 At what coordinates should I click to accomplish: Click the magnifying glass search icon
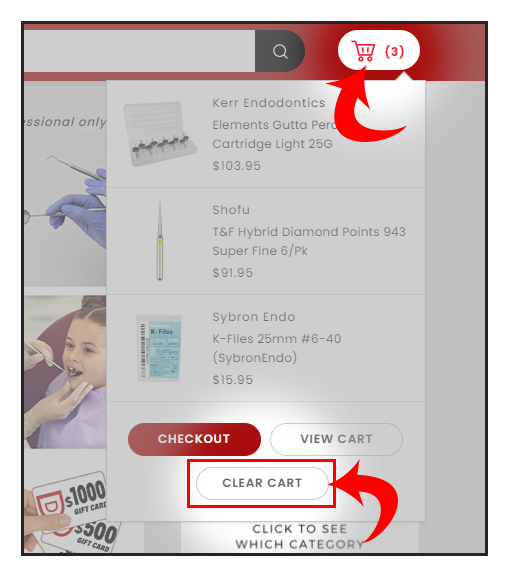coord(280,51)
